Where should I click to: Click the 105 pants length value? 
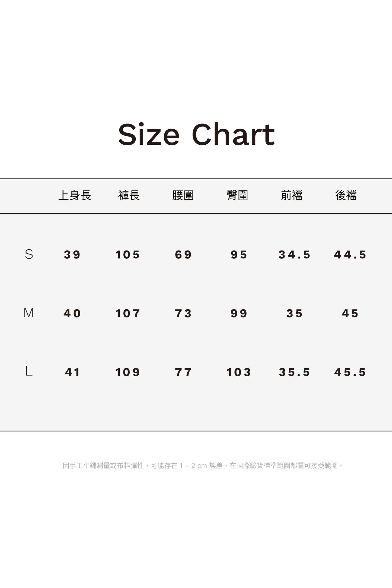pyautogui.click(x=128, y=255)
